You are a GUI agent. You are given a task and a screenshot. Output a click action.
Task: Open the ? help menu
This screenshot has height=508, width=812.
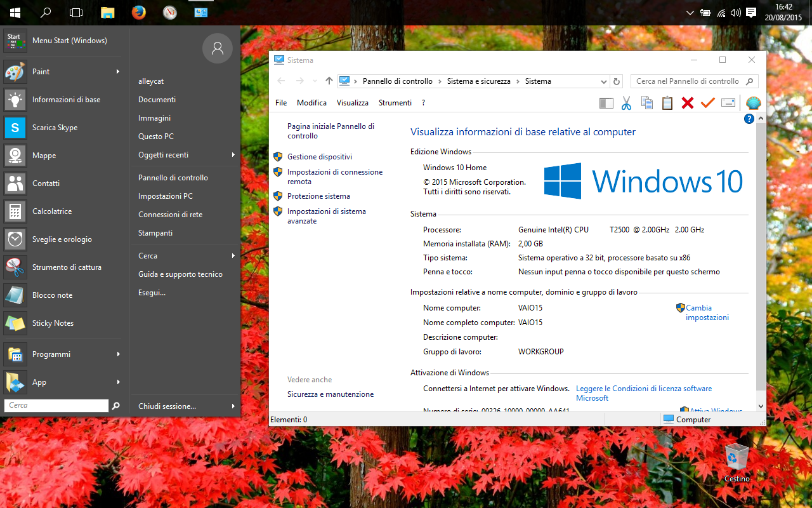click(x=423, y=103)
